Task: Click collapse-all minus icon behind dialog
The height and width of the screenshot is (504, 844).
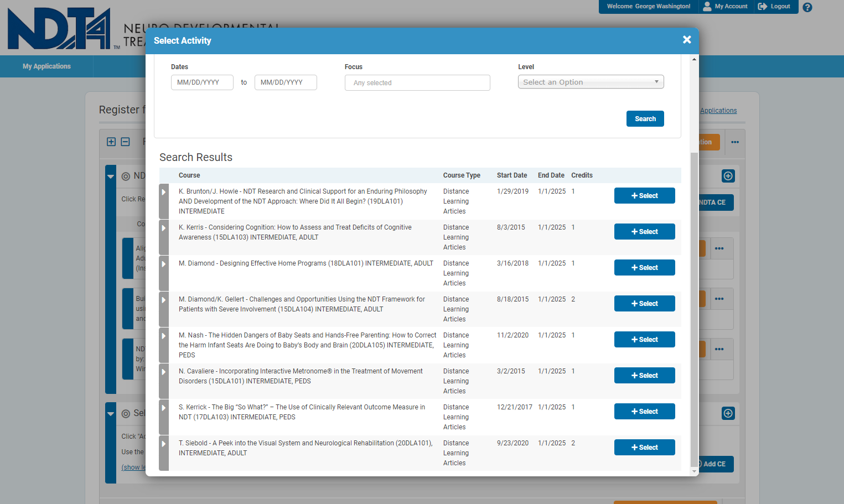Action: click(x=125, y=142)
